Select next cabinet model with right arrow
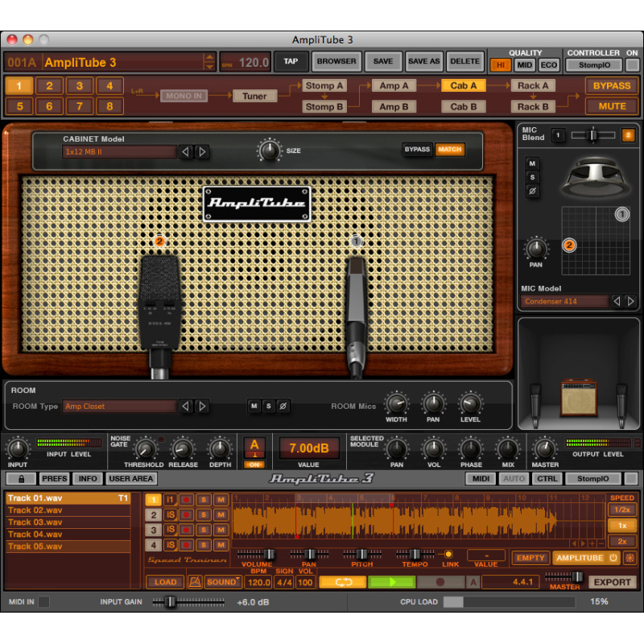The image size is (644, 644). click(x=202, y=152)
